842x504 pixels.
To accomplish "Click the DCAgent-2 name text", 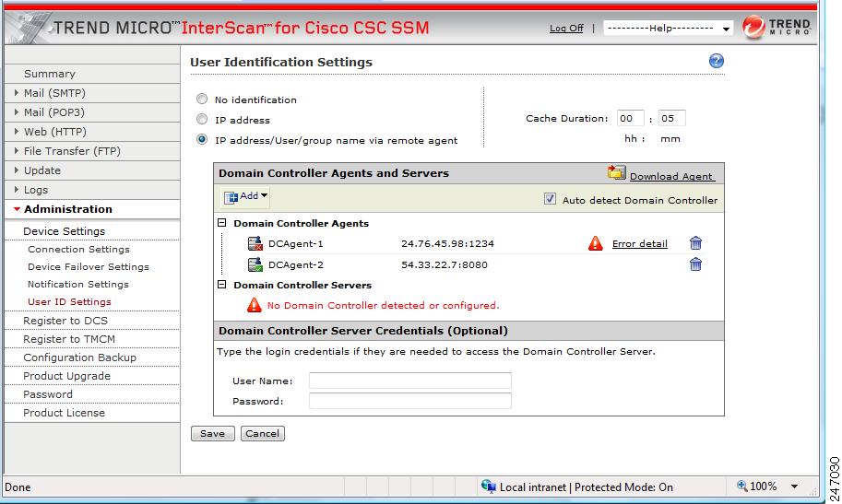I will [x=296, y=264].
